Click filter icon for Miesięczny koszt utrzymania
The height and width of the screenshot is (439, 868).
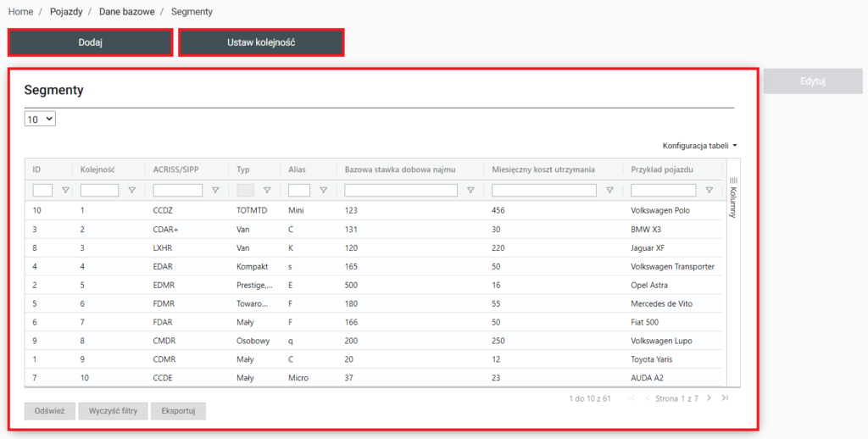pyautogui.click(x=609, y=191)
